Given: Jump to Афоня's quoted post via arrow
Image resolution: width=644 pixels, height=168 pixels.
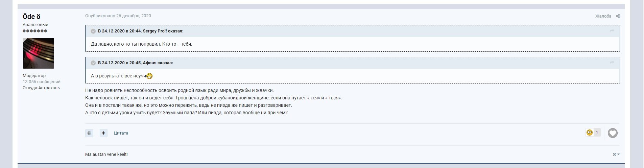Looking at the screenshot, I should (x=612, y=63).
